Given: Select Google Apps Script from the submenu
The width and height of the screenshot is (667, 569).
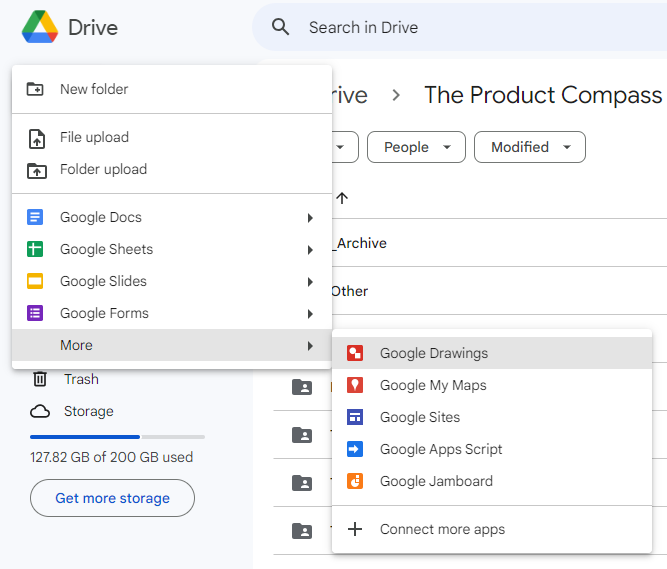Looking at the screenshot, I should click(x=492, y=449).
